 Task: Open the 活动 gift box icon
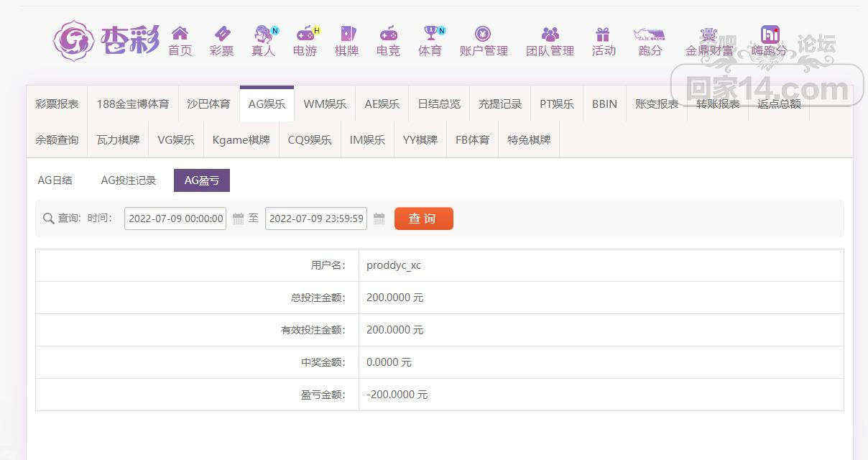point(603,34)
